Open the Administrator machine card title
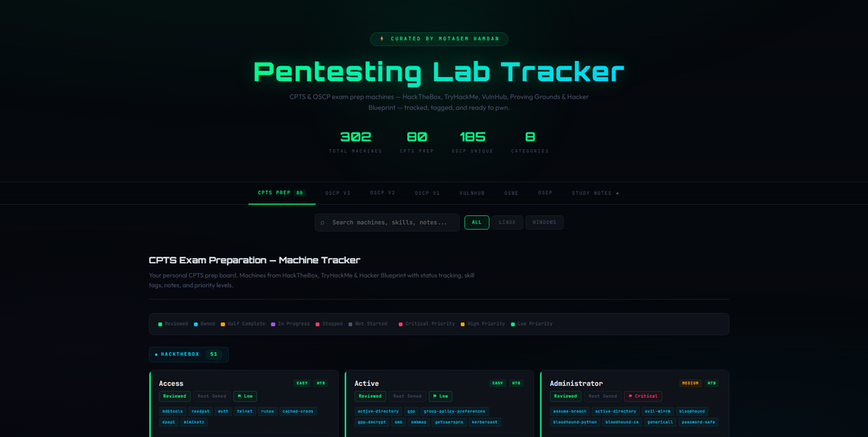Viewport: 868px width, 437px height. pos(576,383)
